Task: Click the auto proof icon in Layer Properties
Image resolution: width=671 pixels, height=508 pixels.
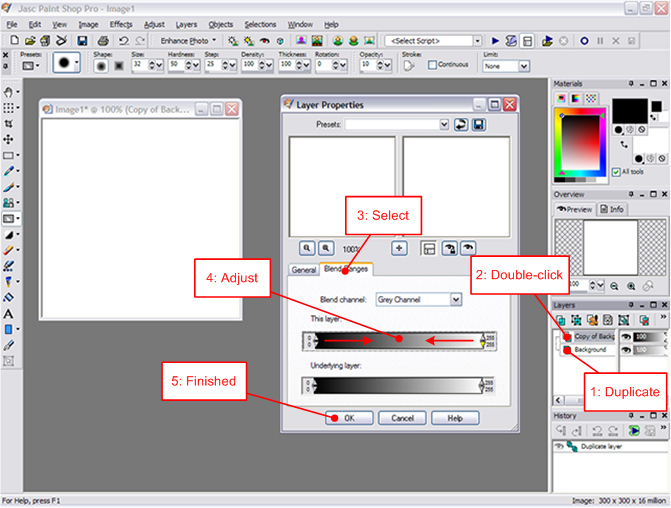Action: click(449, 248)
